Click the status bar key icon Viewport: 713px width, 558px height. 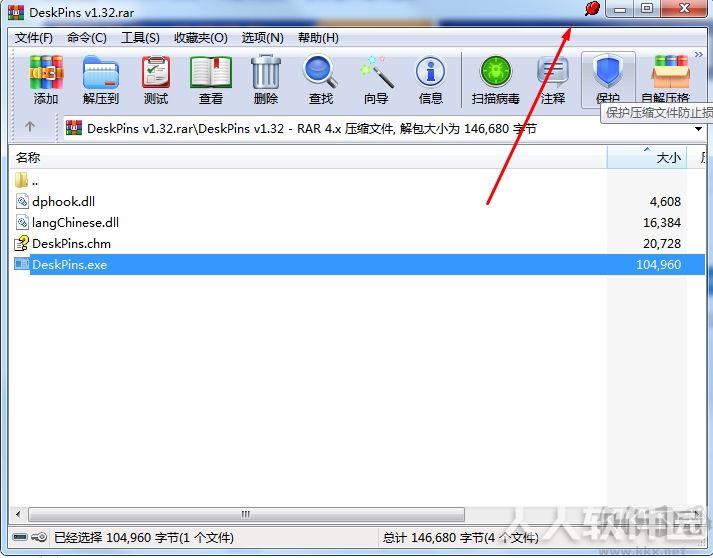[x=40, y=537]
